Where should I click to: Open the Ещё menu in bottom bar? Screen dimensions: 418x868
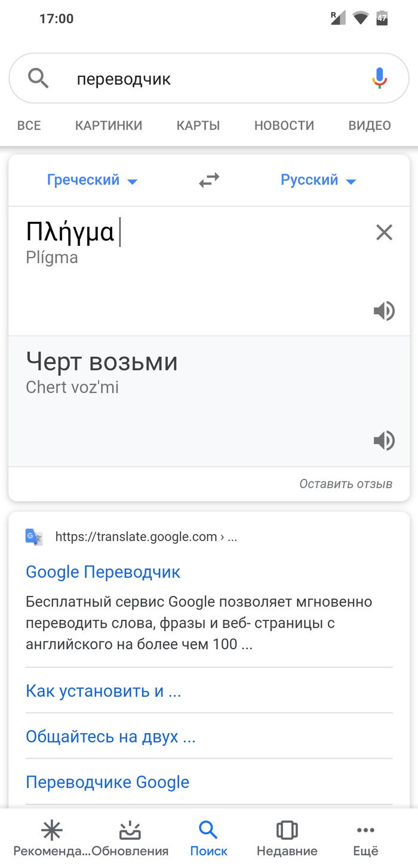click(x=365, y=837)
